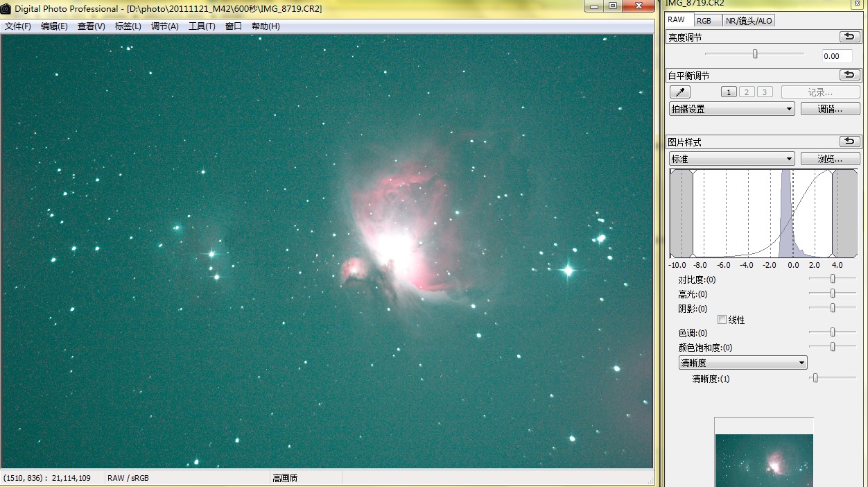
Task: Open the 文件(F) menu
Action: pos(18,26)
